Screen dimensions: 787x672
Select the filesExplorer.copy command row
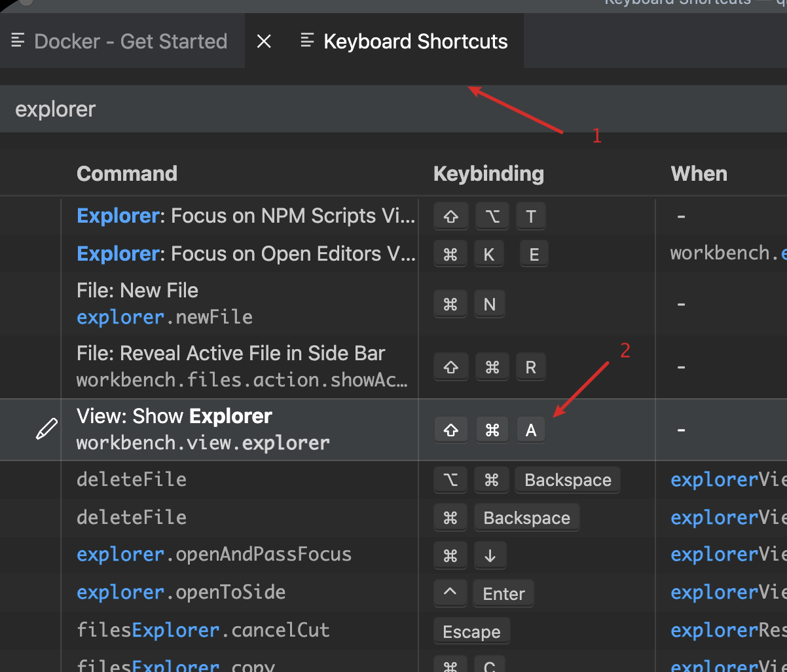[177, 664]
